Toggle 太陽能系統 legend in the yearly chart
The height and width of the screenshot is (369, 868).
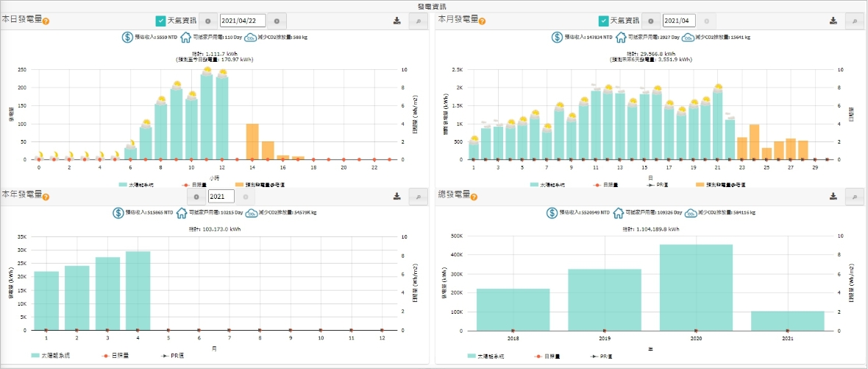pos(51,355)
